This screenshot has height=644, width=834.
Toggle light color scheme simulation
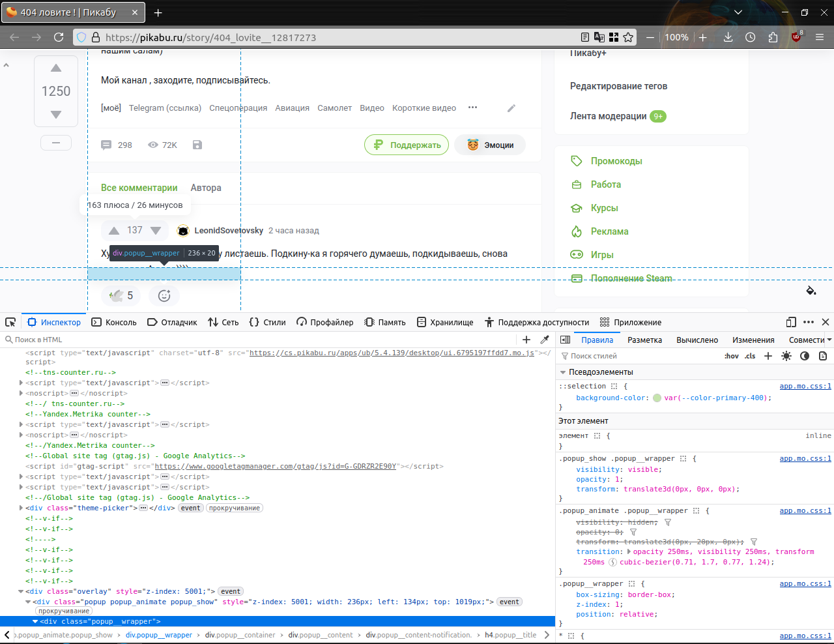pyautogui.click(x=786, y=356)
